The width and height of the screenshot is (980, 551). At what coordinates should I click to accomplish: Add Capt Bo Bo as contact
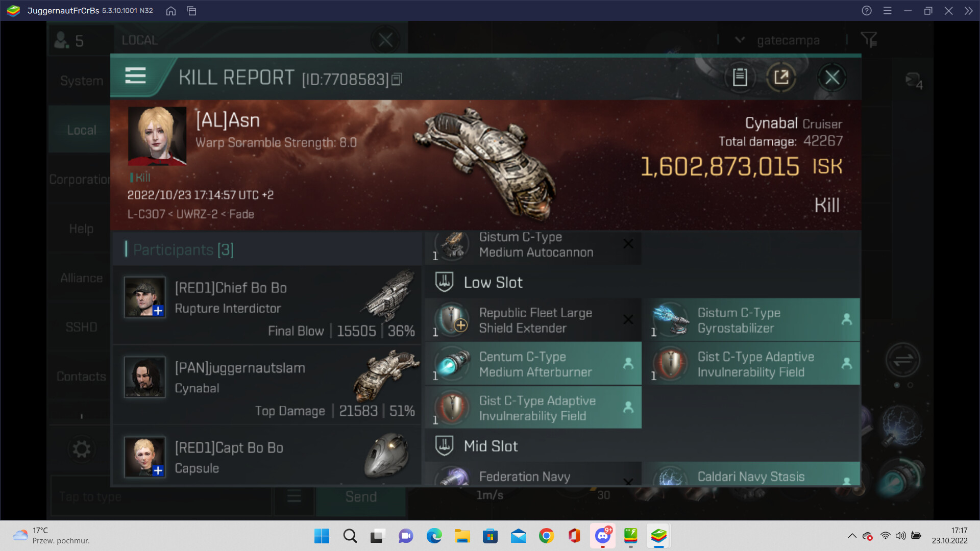[x=158, y=470]
